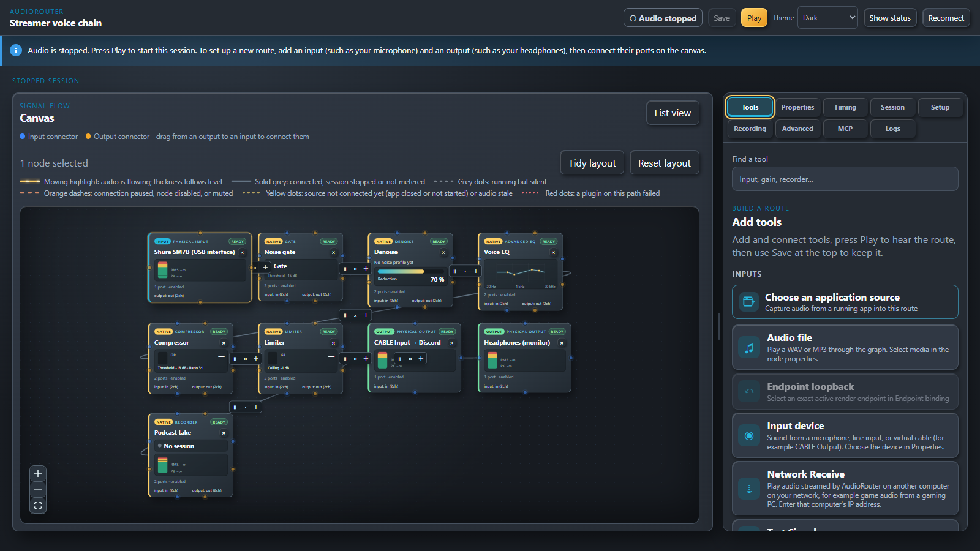Open the Theme dropdown set to Dark

pyautogui.click(x=828, y=18)
